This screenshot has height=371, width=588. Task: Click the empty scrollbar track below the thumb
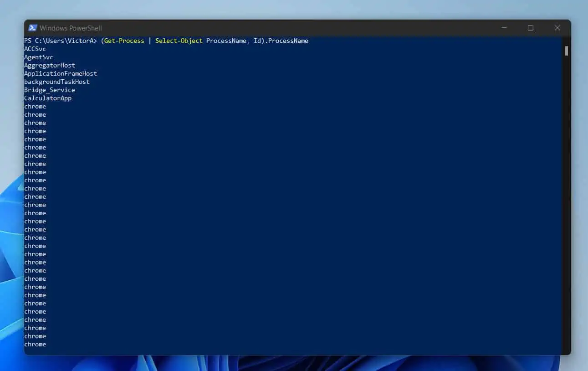click(567, 205)
